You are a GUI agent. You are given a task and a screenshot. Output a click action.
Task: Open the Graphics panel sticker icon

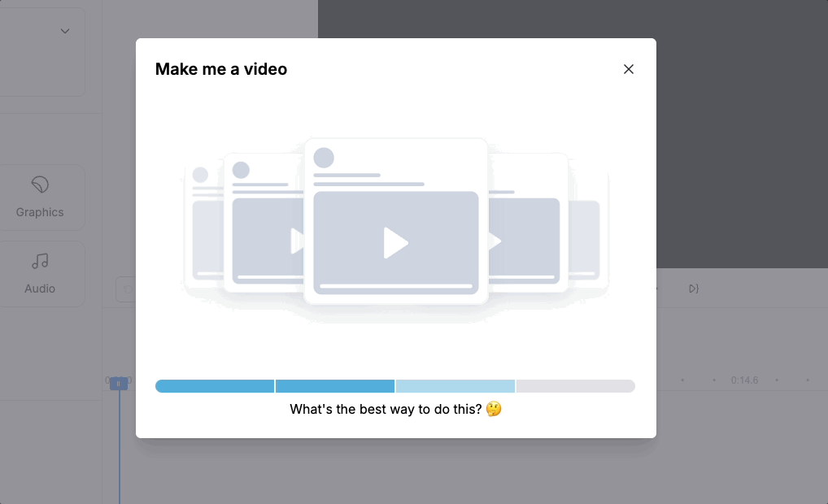point(40,185)
